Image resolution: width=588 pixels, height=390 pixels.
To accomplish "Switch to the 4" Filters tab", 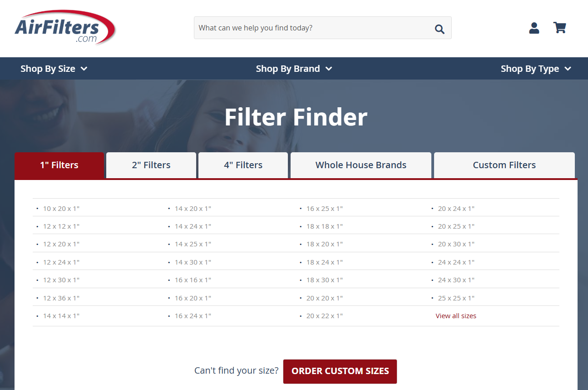I will click(242, 165).
